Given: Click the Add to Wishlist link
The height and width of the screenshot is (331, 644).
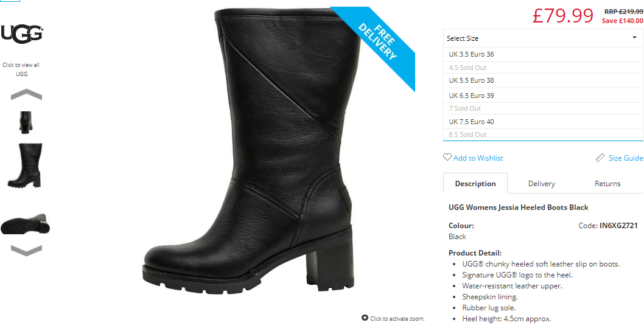Looking at the screenshot, I should pyautogui.click(x=478, y=158).
